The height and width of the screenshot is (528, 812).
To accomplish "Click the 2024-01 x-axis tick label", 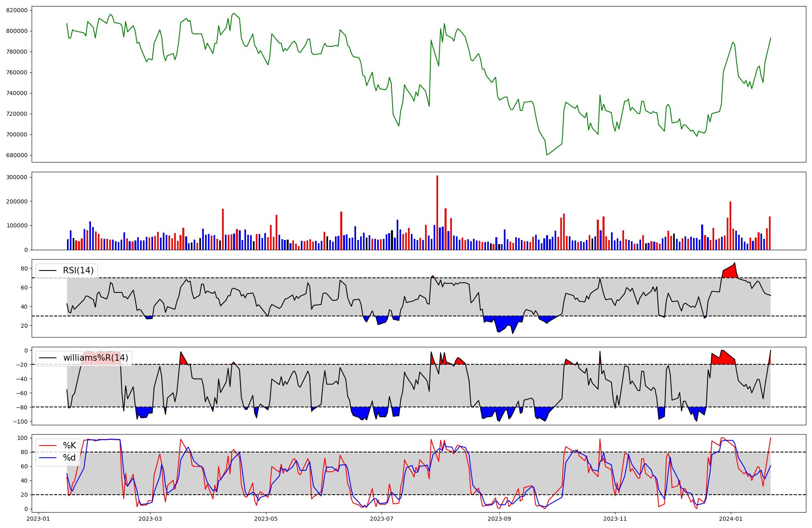I will click(x=731, y=518).
